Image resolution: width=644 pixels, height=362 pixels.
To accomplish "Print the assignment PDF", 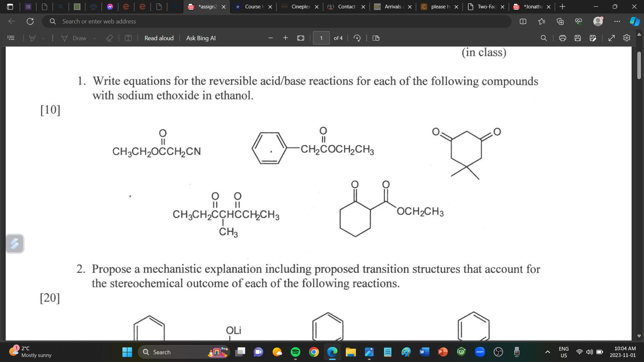I will [x=562, y=38].
